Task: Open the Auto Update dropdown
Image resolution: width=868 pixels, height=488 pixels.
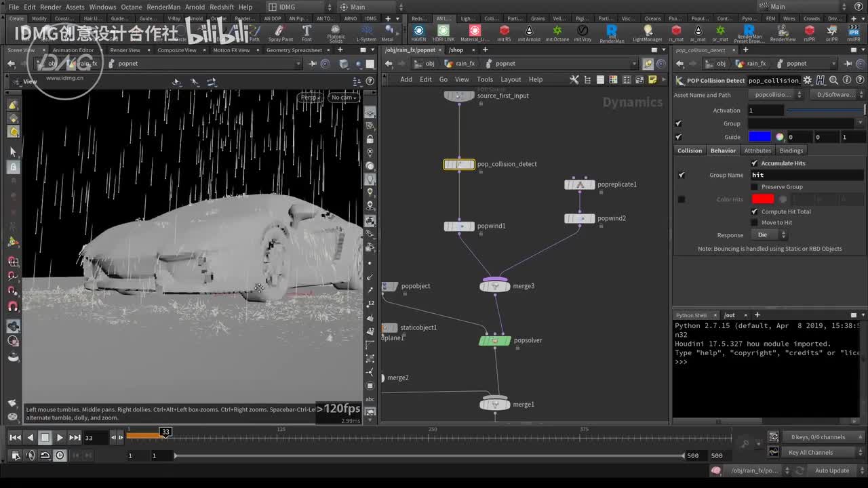Action: pos(836,470)
